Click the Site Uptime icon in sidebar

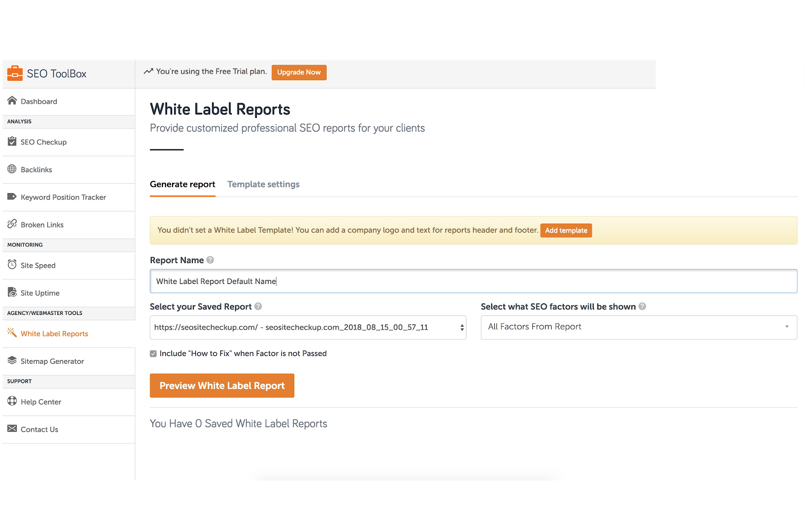pos(12,292)
